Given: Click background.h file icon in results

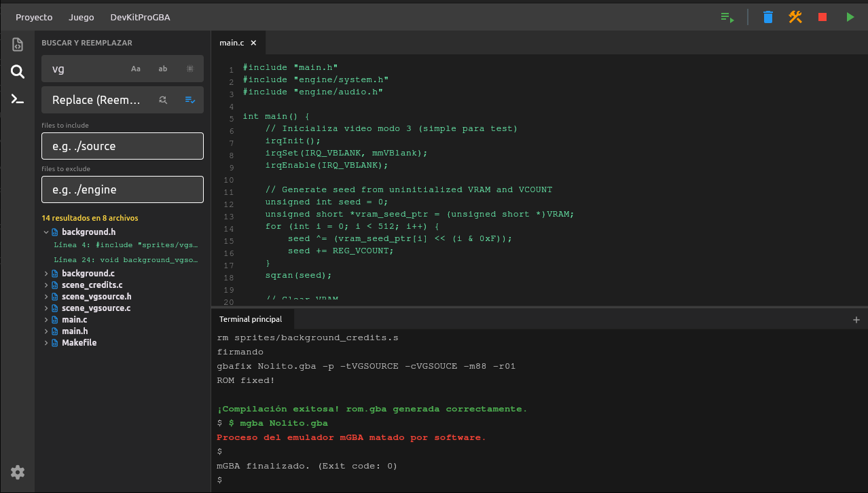Looking at the screenshot, I should 56,232.
